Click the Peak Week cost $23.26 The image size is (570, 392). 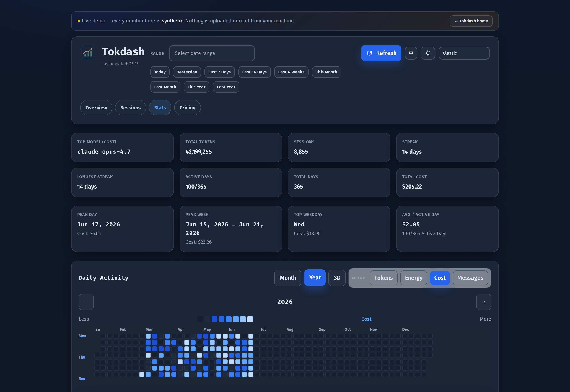point(199,242)
